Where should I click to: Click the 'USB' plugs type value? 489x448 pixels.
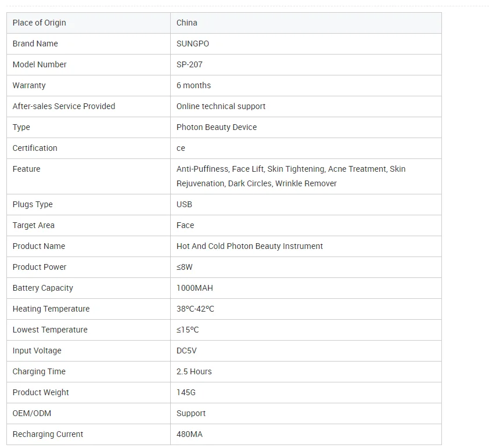[x=184, y=204]
